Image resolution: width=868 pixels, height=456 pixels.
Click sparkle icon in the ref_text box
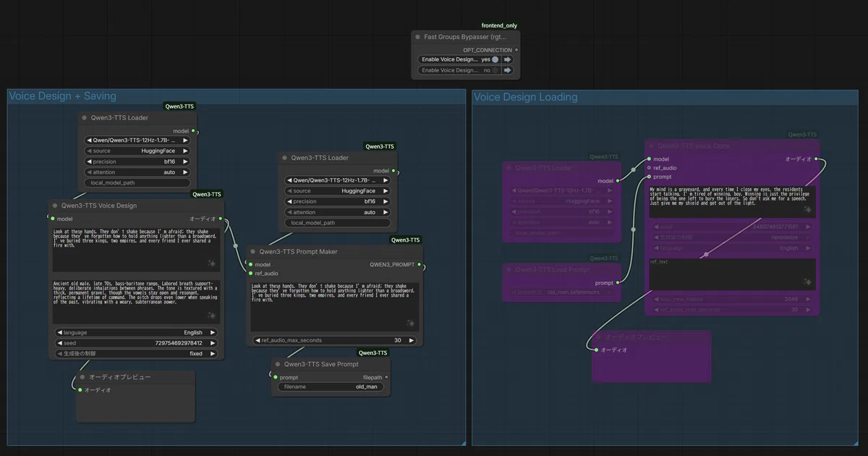tap(807, 282)
